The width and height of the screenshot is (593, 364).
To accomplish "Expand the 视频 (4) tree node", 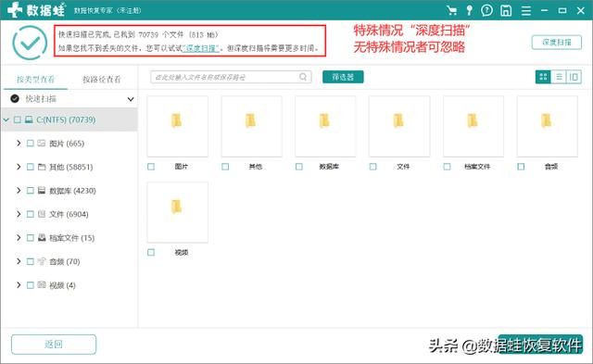I will [x=19, y=285].
